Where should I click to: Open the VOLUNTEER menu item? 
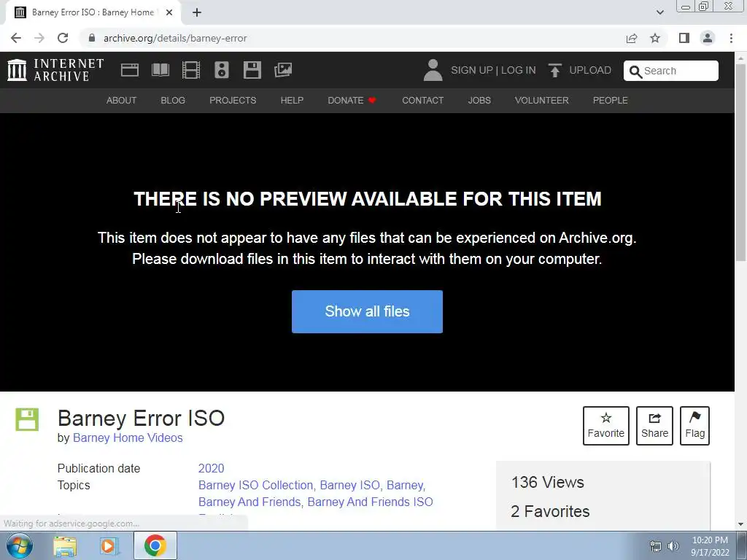[542, 101]
